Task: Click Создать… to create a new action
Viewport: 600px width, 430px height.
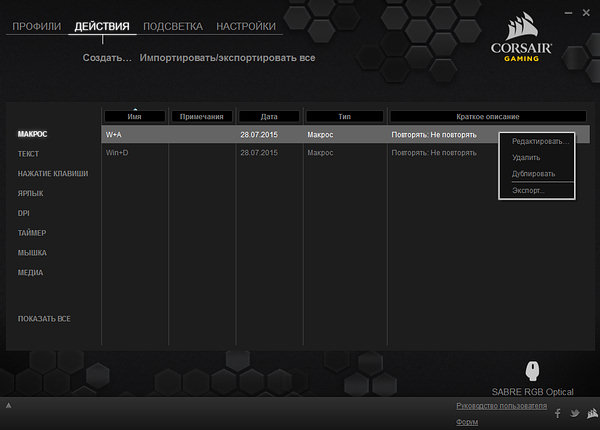Action: [107, 58]
